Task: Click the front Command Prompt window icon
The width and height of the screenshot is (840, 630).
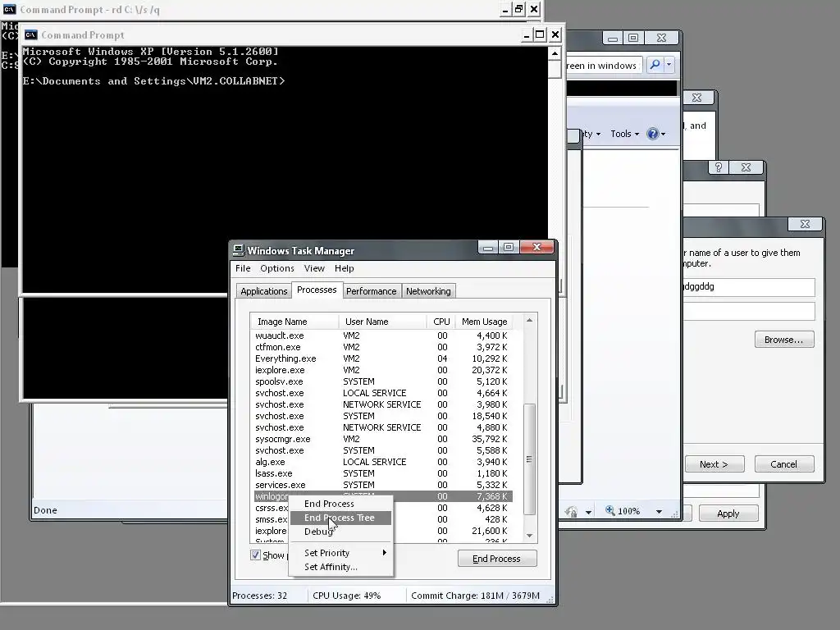Action: point(30,34)
